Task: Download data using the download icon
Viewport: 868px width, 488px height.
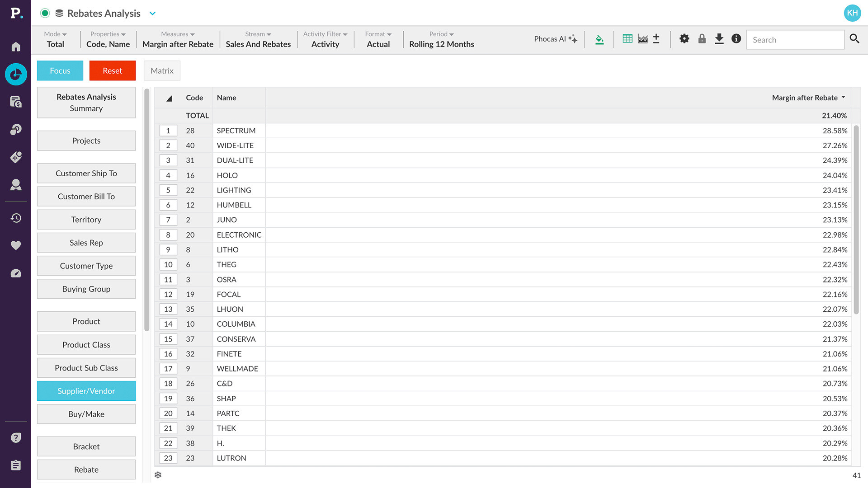Action: (x=719, y=39)
